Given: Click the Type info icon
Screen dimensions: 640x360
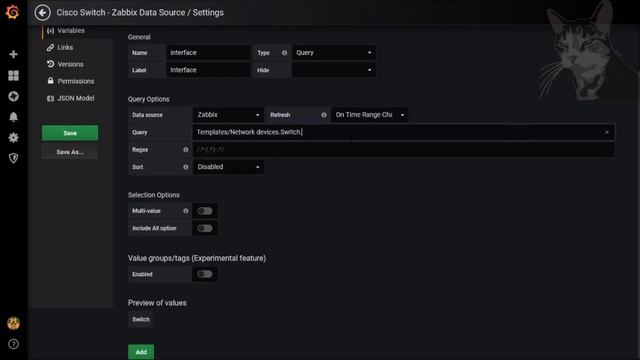Looking at the screenshot, I should pyautogui.click(x=284, y=53).
